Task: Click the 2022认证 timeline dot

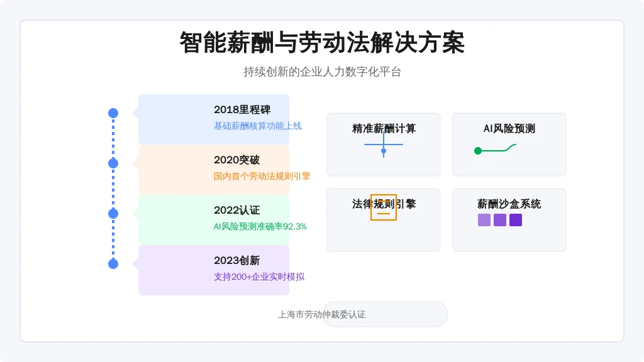Action: [x=113, y=214]
